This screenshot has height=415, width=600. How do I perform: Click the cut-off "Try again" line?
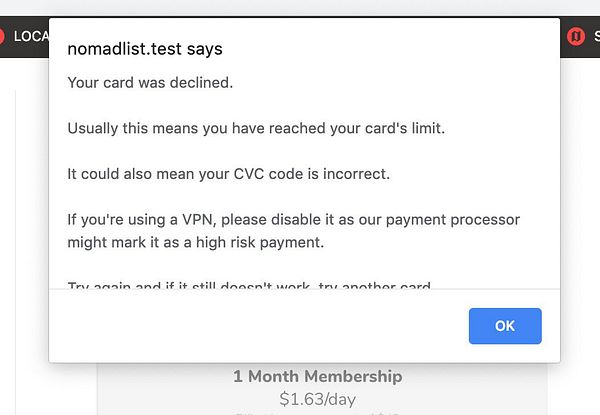tap(250, 286)
